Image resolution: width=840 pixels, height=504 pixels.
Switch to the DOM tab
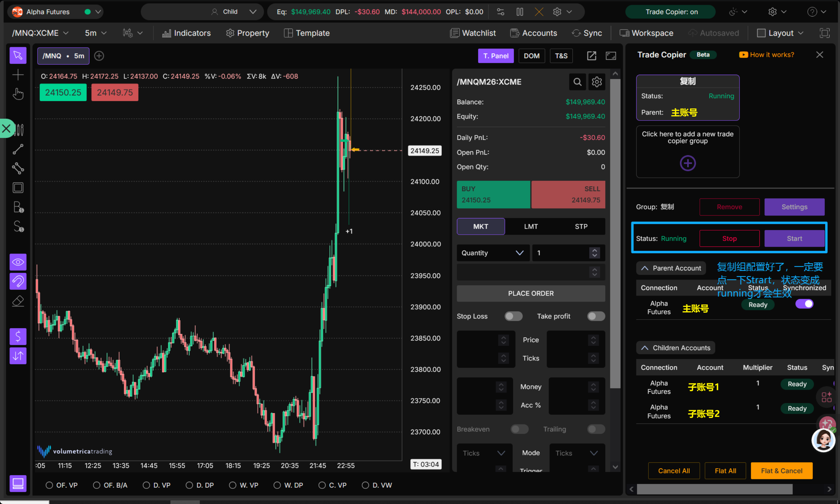[531, 56]
